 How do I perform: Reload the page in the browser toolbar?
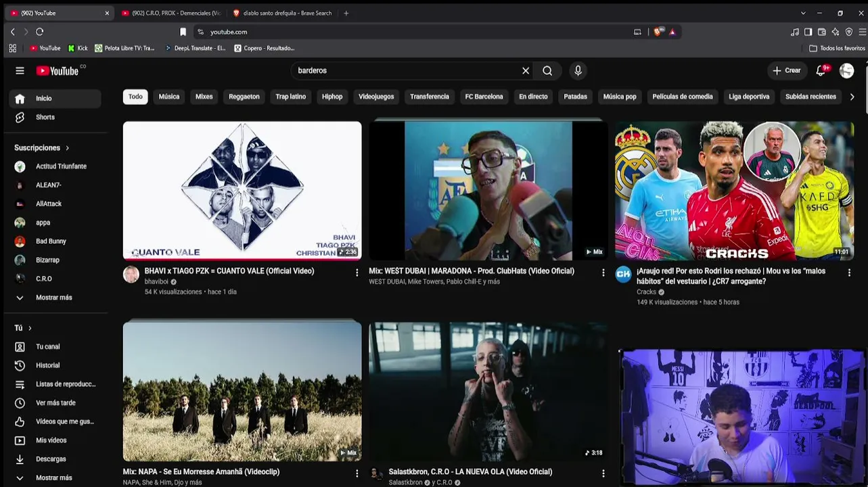click(40, 32)
